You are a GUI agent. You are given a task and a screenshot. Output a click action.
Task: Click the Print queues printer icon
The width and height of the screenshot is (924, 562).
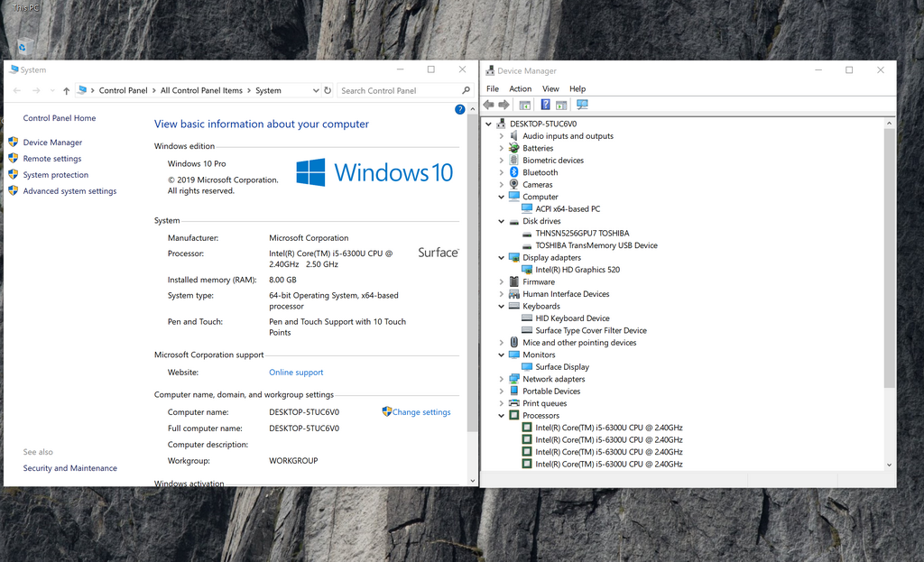point(513,403)
